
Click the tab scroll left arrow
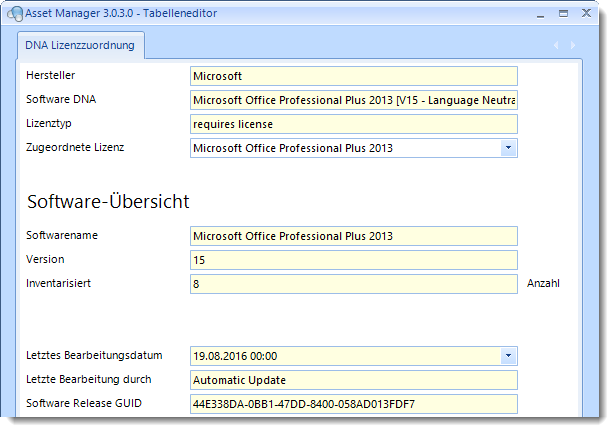[x=556, y=45]
